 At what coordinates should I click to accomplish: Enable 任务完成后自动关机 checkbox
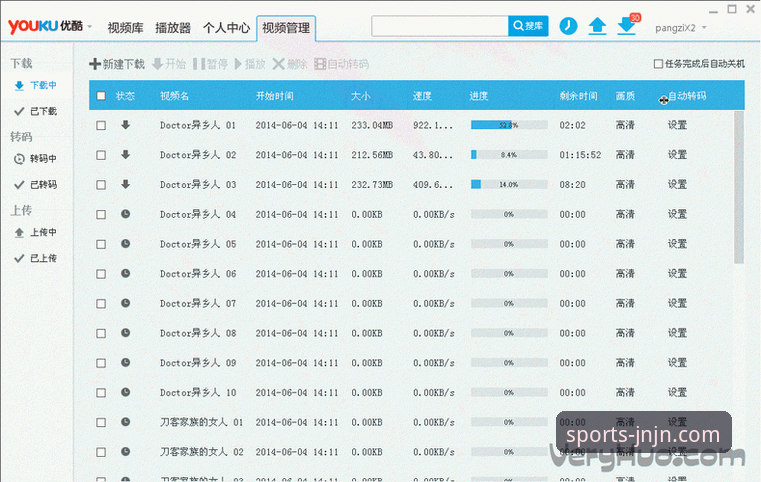click(x=658, y=64)
